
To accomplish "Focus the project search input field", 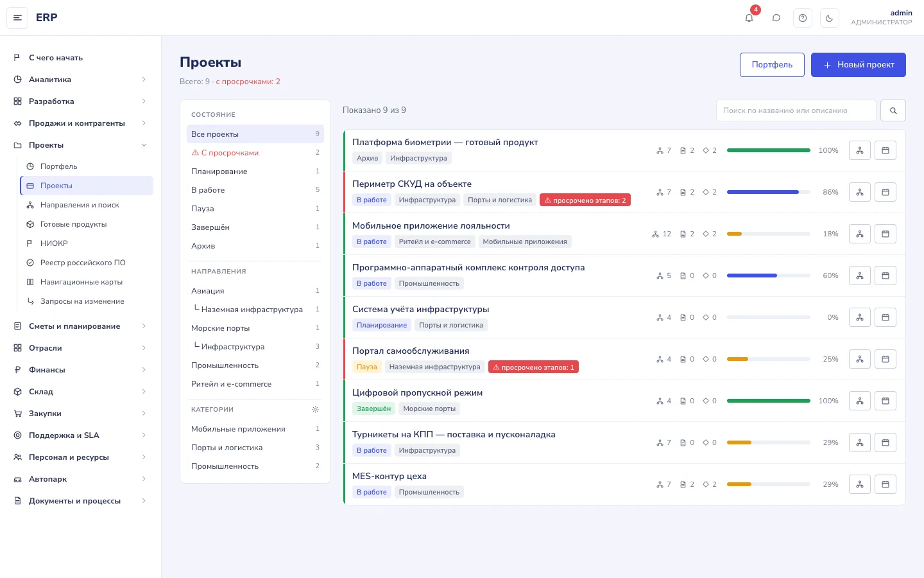I will (x=796, y=110).
